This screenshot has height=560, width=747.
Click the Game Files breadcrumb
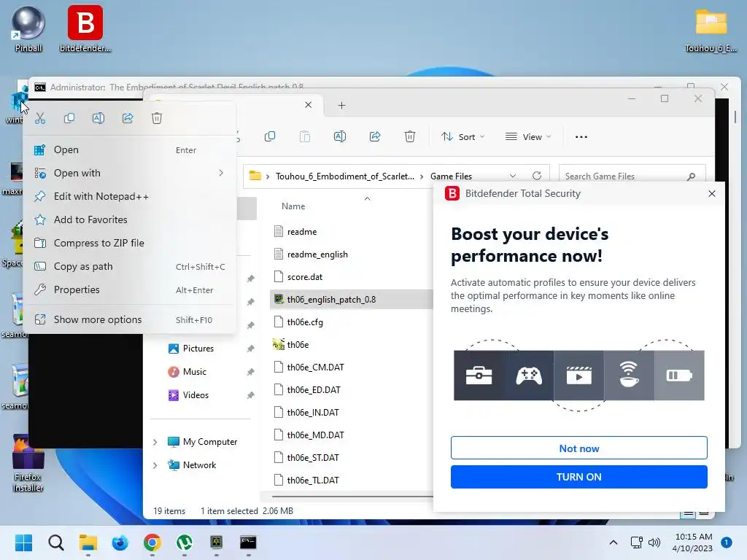click(451, 176)
